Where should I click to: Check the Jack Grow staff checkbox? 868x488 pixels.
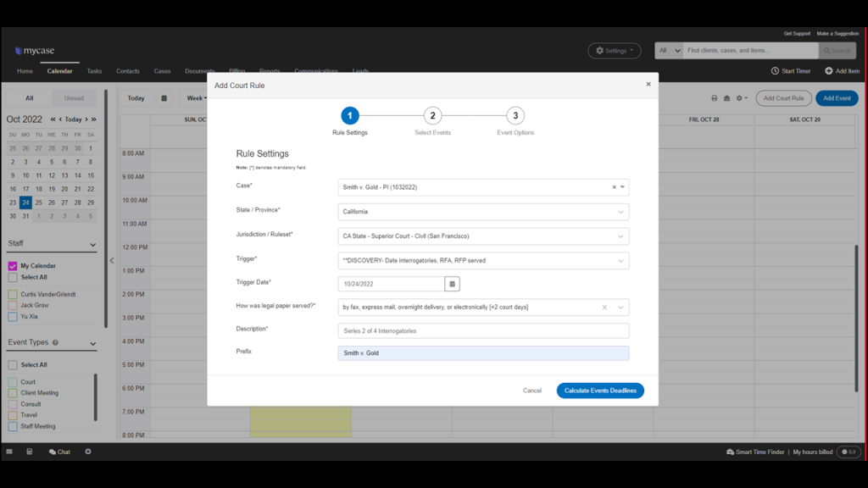click(13, 305)
